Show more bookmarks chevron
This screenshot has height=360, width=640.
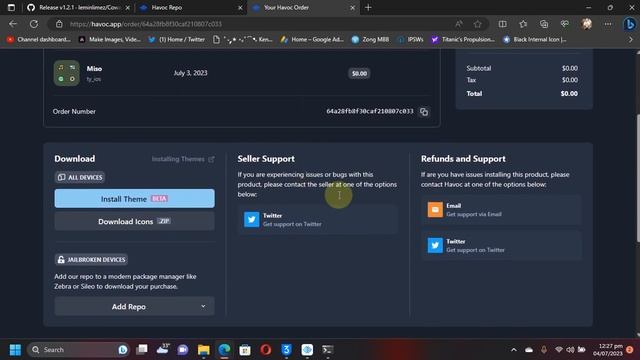pyautogui.click(x=631, y=40)
